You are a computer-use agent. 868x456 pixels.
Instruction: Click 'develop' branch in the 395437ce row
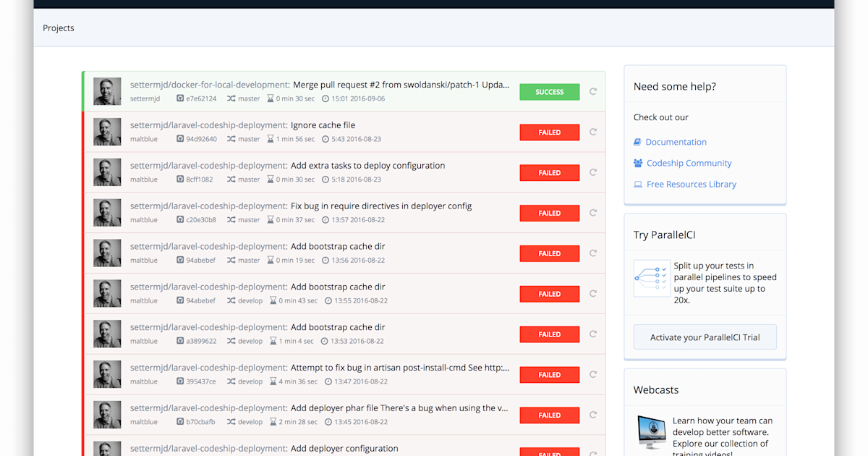pyautogui.click(x=250, y=381)
